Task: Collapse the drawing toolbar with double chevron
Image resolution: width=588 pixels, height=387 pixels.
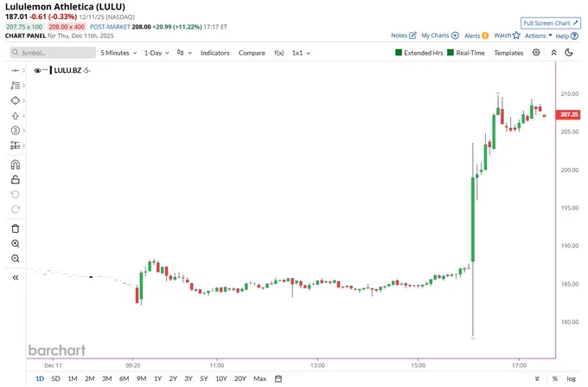Action: [x=16, y=278]
